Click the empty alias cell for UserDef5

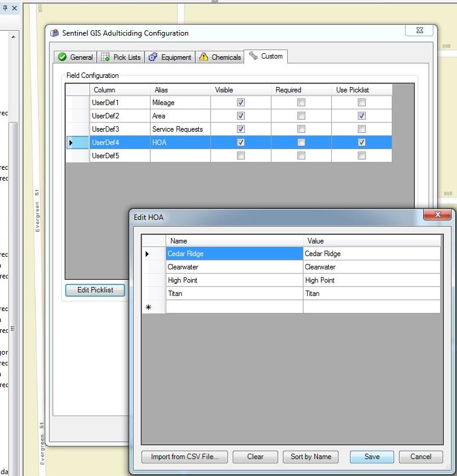[180, 156]
